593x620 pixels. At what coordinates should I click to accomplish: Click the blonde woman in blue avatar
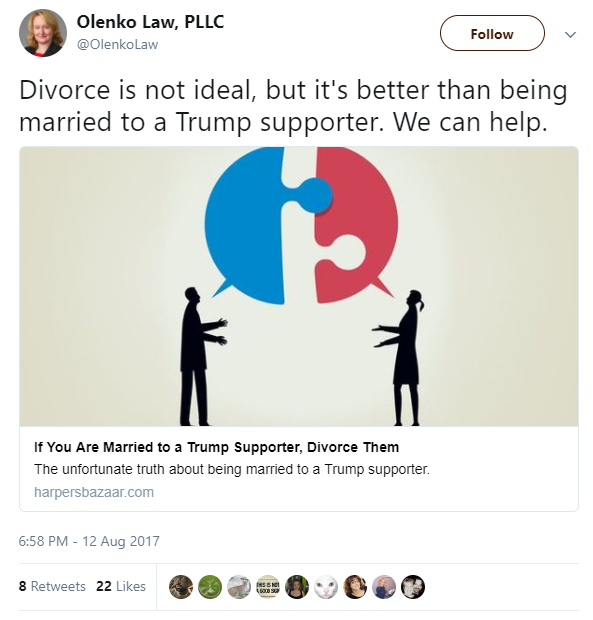coord(384,586)
